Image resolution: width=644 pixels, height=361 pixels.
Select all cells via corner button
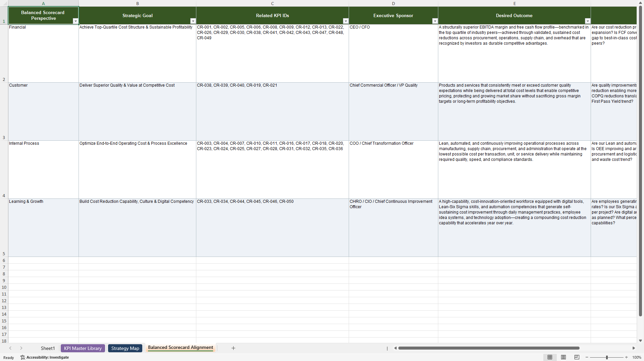(4, 3)
